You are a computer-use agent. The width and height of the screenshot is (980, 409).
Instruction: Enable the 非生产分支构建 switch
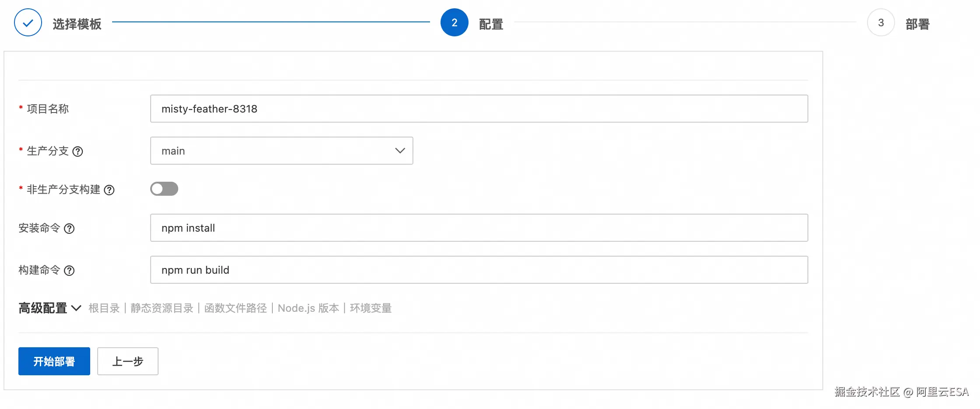(164, 189)
